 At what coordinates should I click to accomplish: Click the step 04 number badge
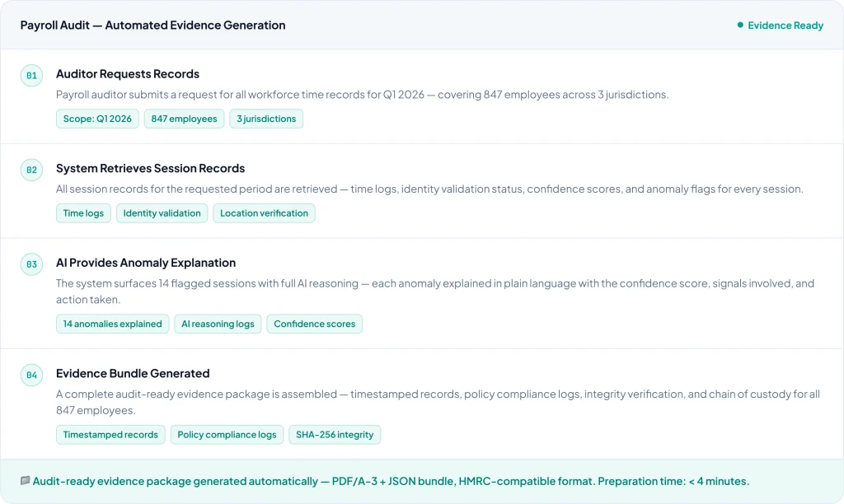31,375
